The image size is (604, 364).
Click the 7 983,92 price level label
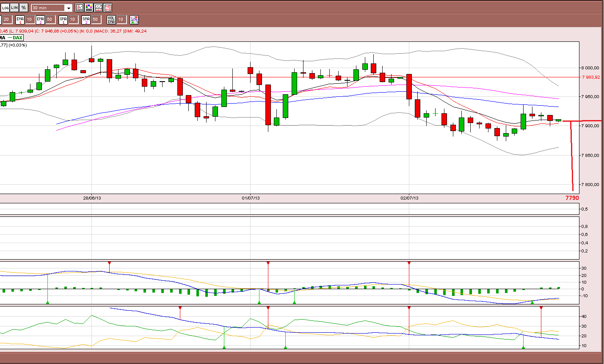(591, 77)
